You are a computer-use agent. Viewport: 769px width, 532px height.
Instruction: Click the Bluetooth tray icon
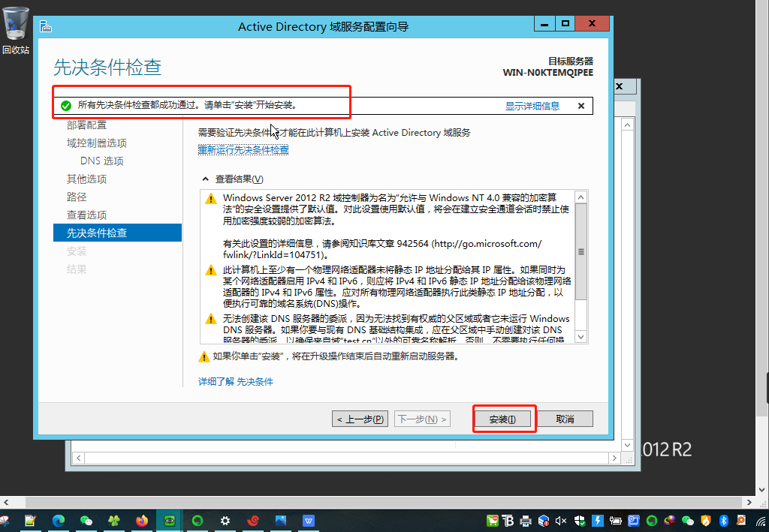click(x=724, y=521)
